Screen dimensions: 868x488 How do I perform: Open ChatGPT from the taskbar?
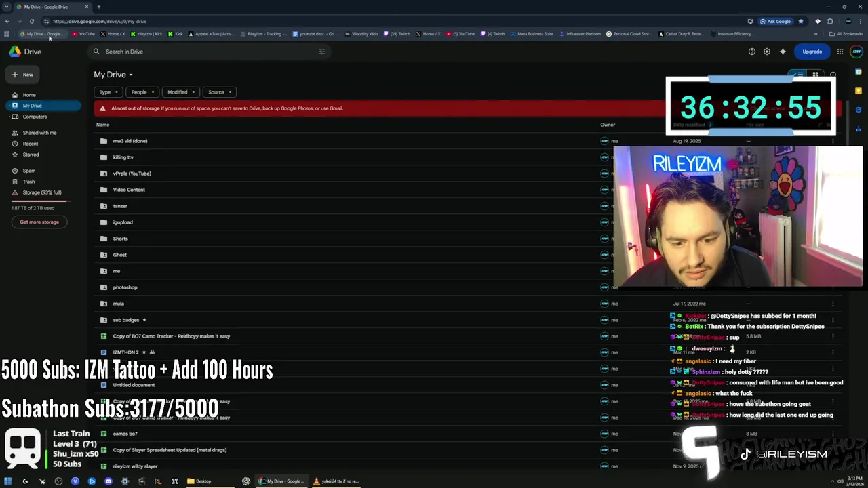click(245, 481)
